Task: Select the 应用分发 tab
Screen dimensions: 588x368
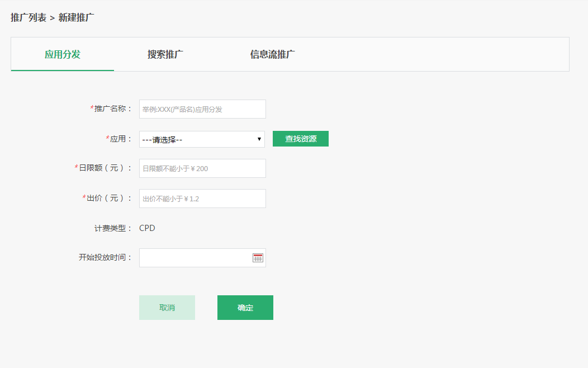Action: [x=61, y=54]
